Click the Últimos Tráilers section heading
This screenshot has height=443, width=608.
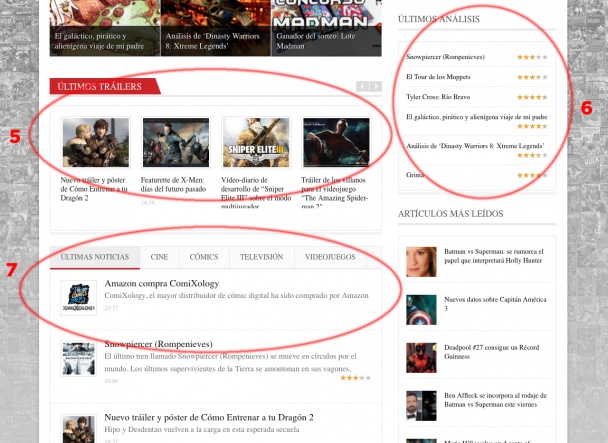tap(100, 87)
